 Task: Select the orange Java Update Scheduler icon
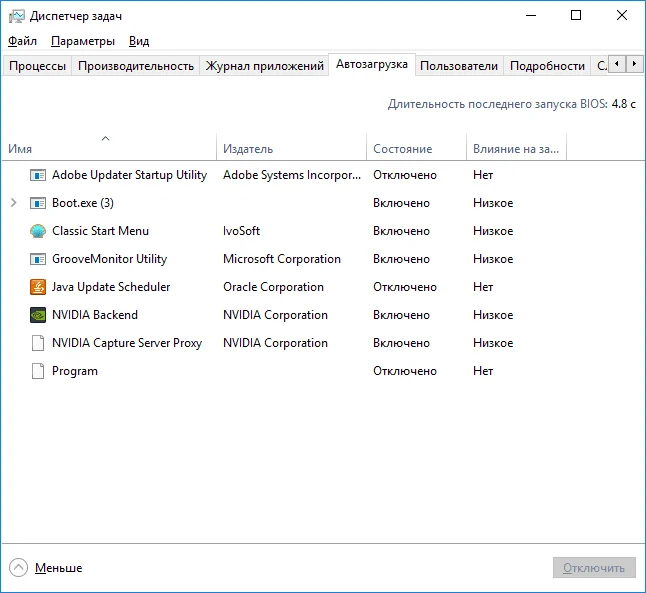(x=38, y=287)
